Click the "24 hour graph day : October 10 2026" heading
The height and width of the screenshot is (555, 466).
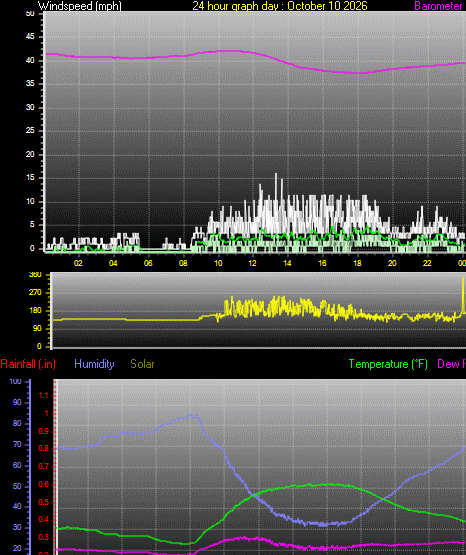(280, 6)
